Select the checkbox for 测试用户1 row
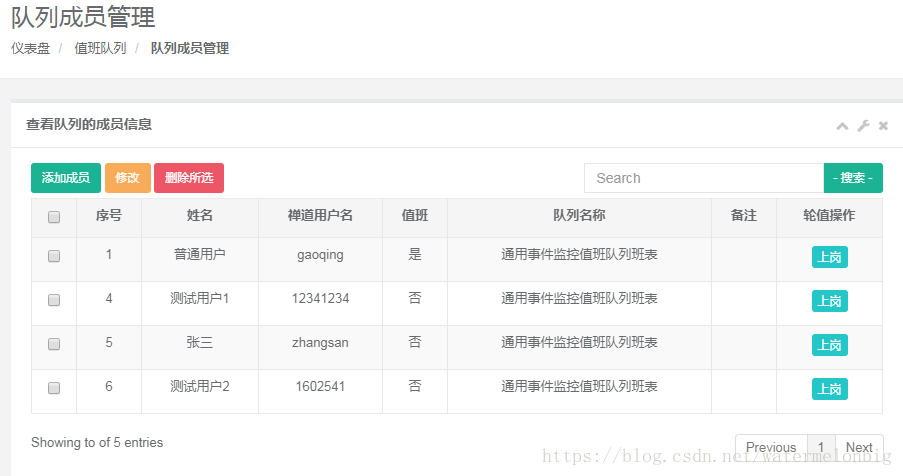Viewport: 903px width, 476px height. point(54,300)
